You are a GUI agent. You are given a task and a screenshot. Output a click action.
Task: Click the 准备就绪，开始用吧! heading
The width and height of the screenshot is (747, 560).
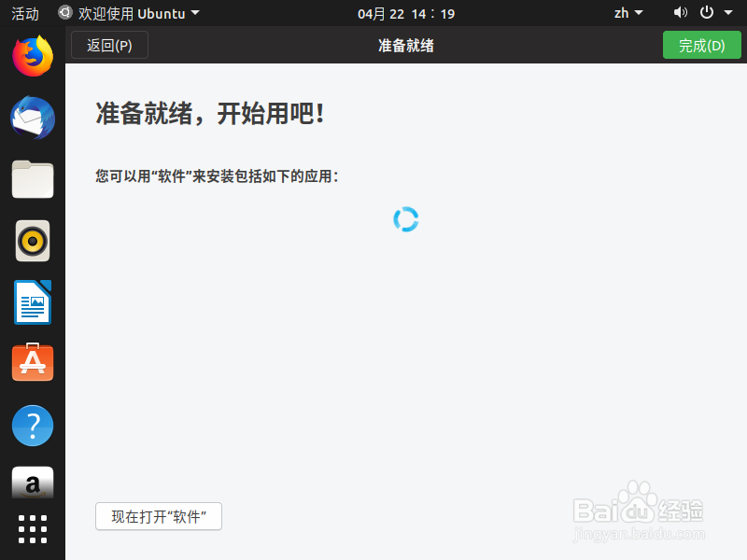click(210, 114)
